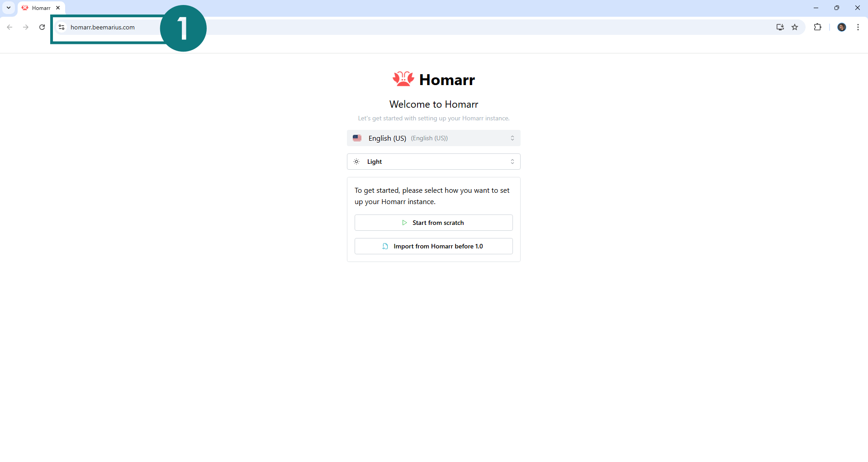
Task: Open the English (US) language dropdown
Action: click(433, 138)
